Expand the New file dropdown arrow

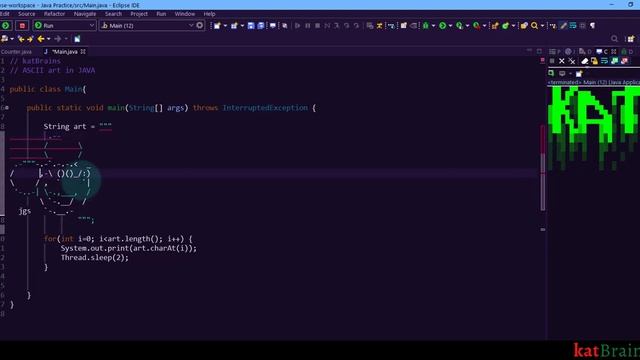(225, 26)
